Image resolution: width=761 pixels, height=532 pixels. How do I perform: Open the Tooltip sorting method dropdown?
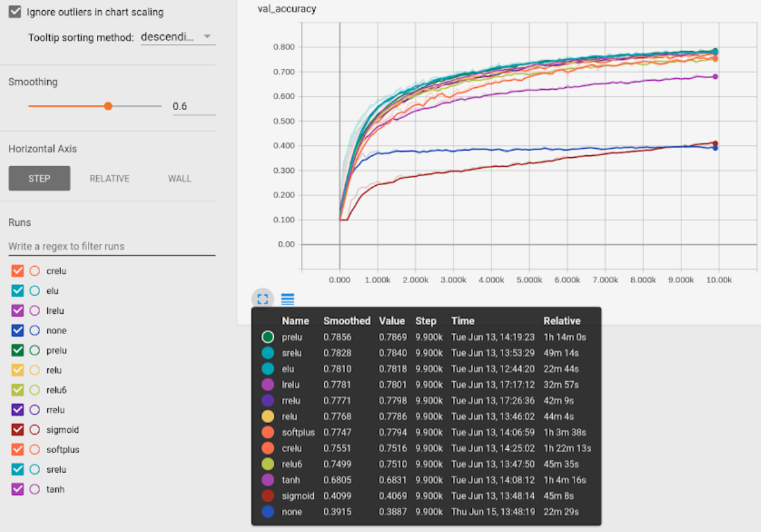(178, 37)
